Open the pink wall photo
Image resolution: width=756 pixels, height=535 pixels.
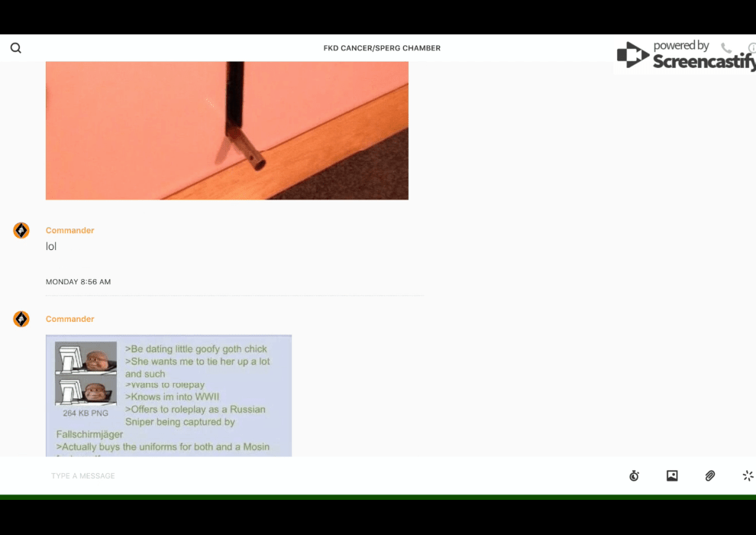(x=227, y=130)
